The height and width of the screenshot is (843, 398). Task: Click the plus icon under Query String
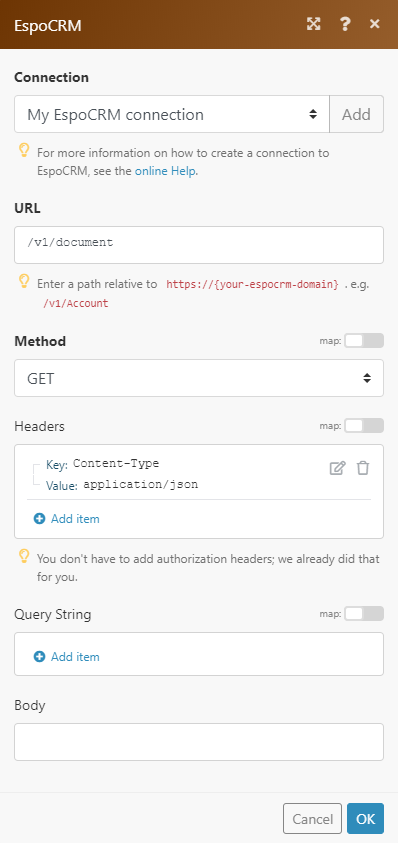click(x=39, y=656)
